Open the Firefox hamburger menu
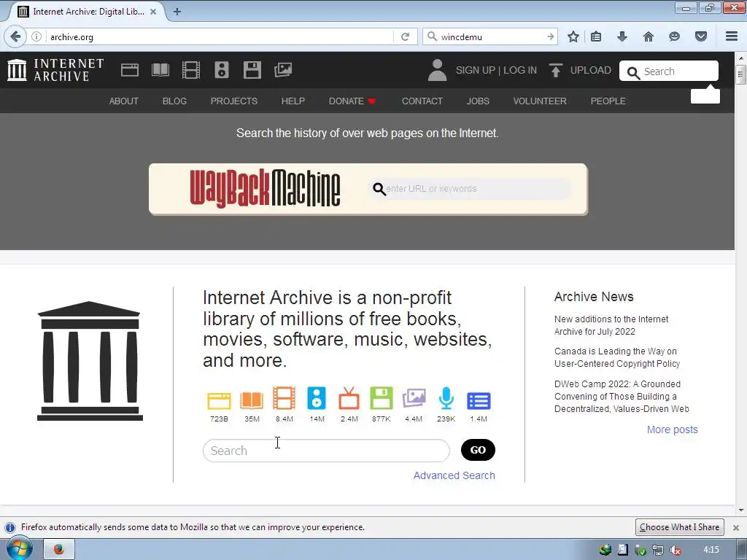This screenshot has height=560, width=747. tap(732, 36)
